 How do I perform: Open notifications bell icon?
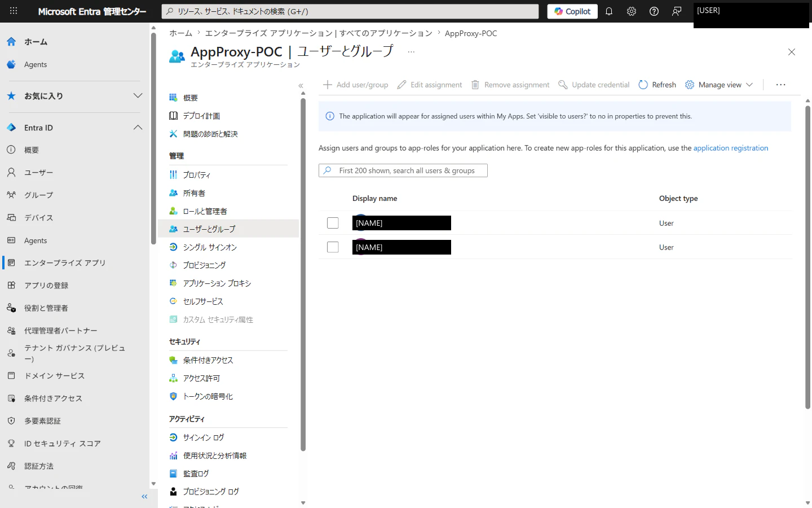click(x=609, y=11)
